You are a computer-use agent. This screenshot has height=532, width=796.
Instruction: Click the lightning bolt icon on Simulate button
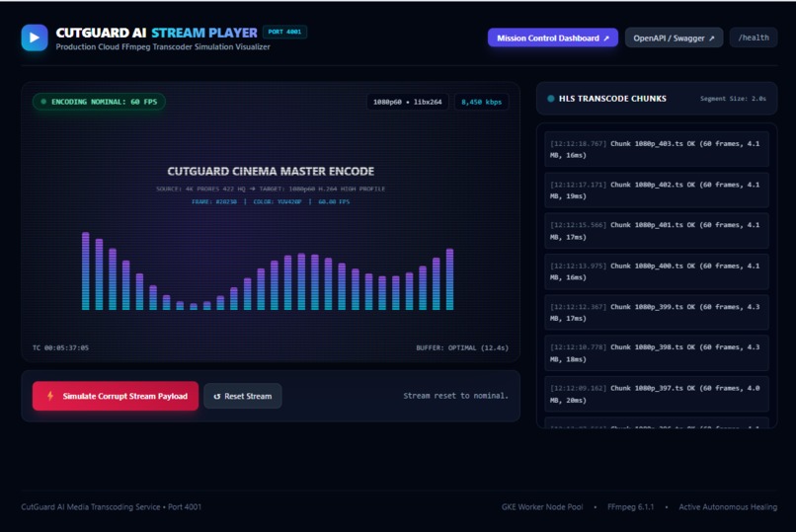[x=50, y=396]
